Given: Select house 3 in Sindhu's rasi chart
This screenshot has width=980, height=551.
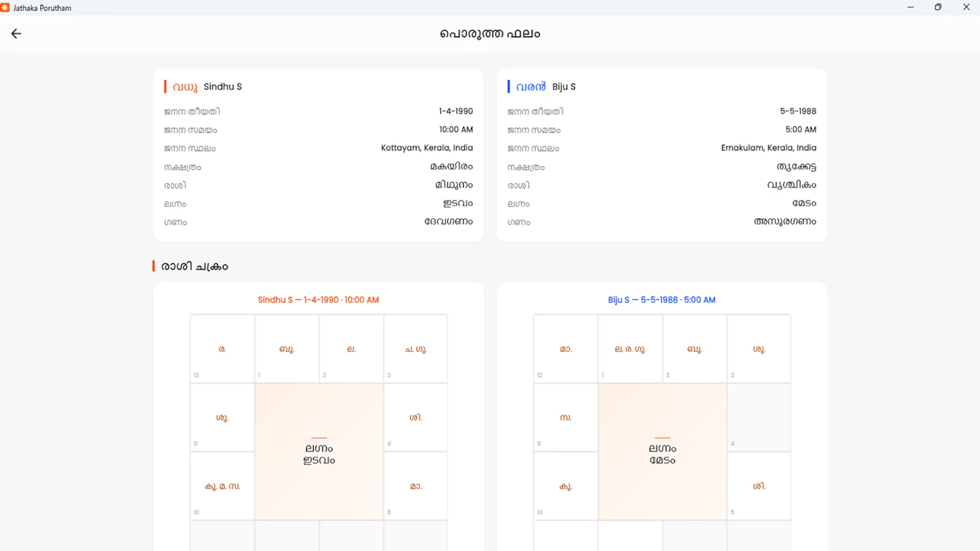Looking at the screenshot, I should tap(416, 349).
